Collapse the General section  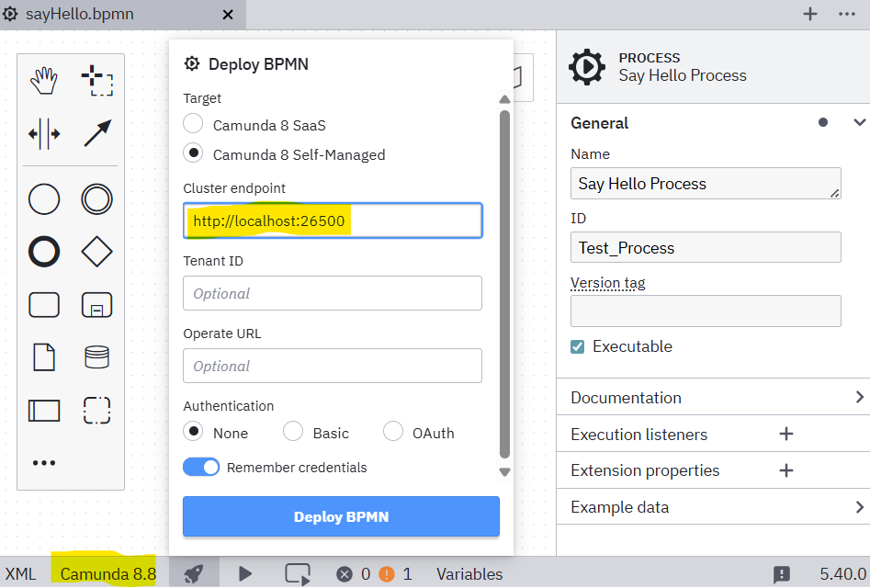coord(859,123)
